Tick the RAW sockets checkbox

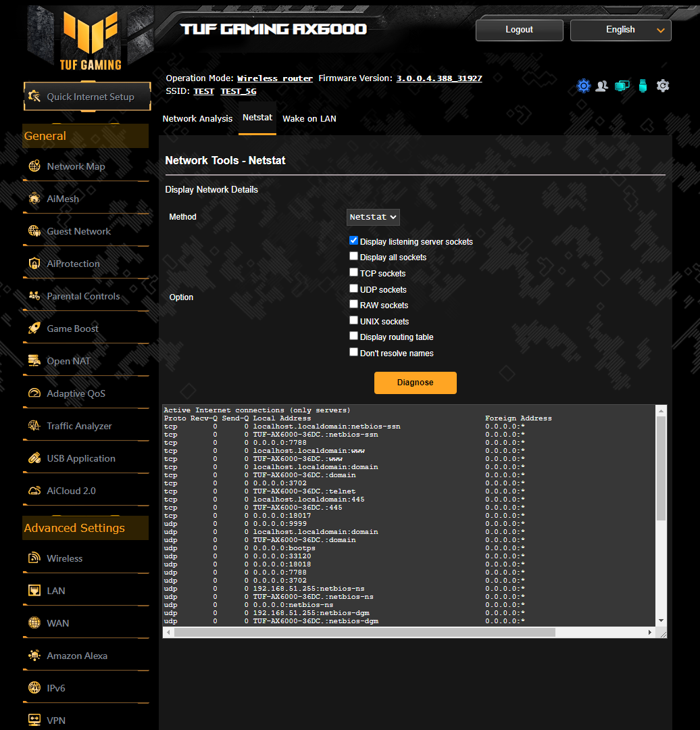354,304
